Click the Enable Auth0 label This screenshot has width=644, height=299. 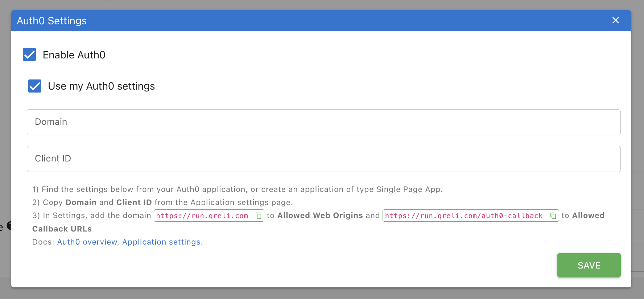point(74,55)
